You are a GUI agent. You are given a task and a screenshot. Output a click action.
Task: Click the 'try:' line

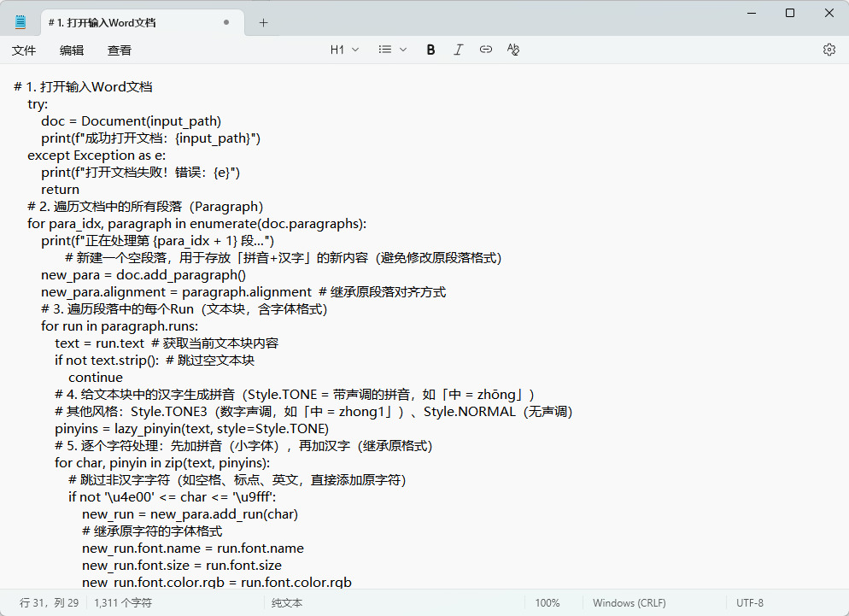click(x=38, y=104)
